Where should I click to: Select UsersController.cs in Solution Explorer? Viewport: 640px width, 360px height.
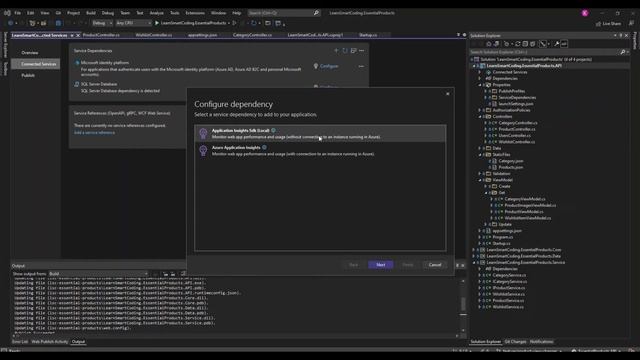click(x=514, y=136)
